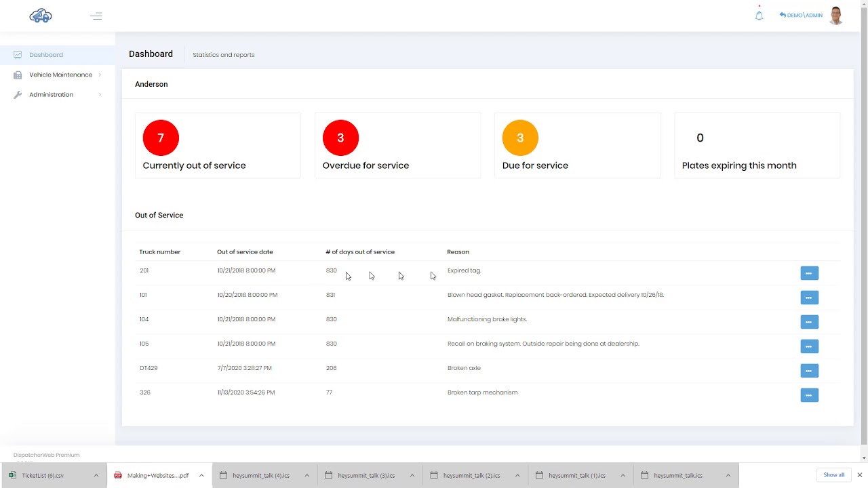Open actions button for truck 101
This screenshot has width=868, height=488.
809,298
